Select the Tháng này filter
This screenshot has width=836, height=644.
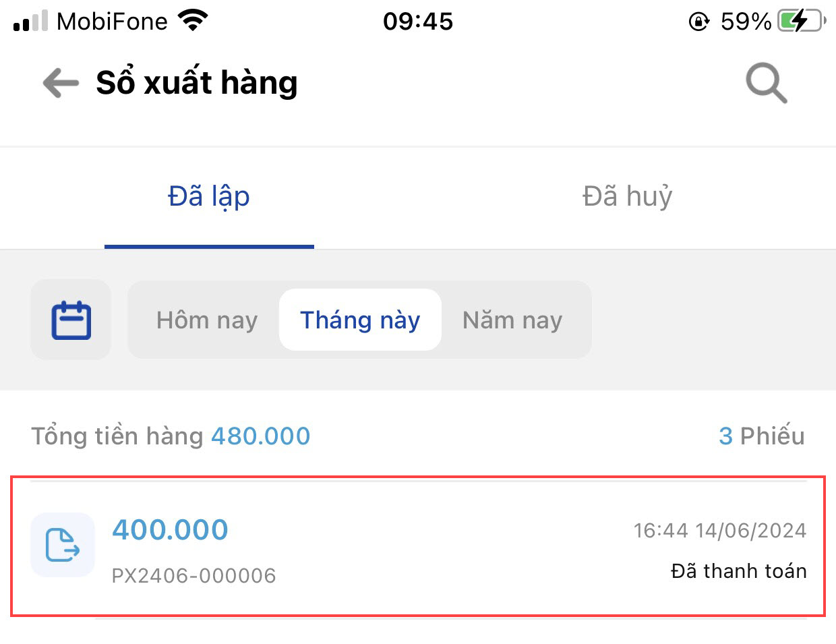360,320
